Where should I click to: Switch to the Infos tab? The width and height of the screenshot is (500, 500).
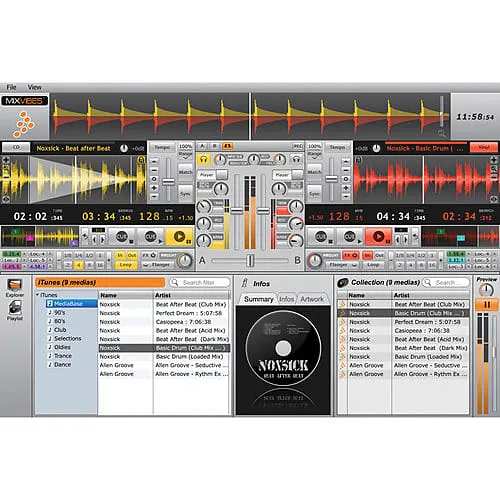[x=287, y=299]
